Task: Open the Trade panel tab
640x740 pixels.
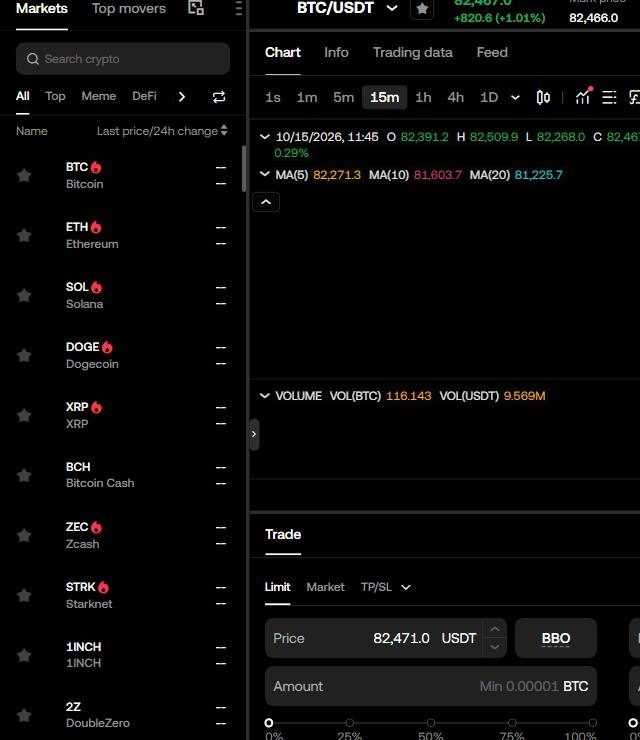Action: [283, 534]
